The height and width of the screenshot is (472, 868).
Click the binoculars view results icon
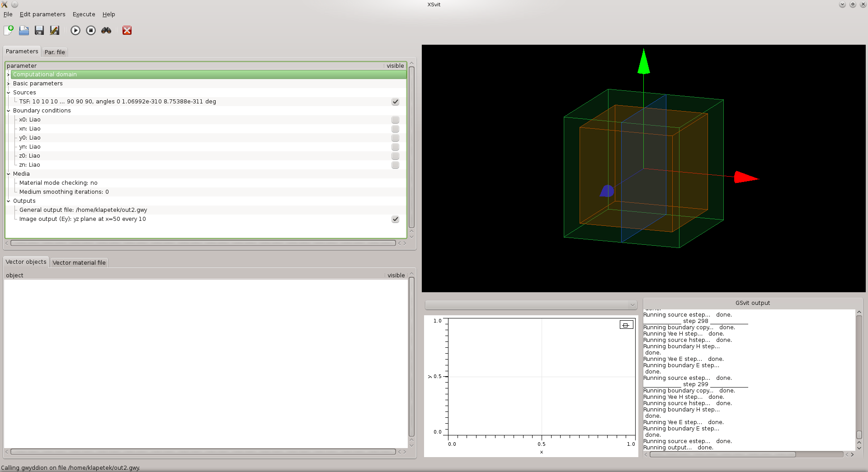point(106,30)
